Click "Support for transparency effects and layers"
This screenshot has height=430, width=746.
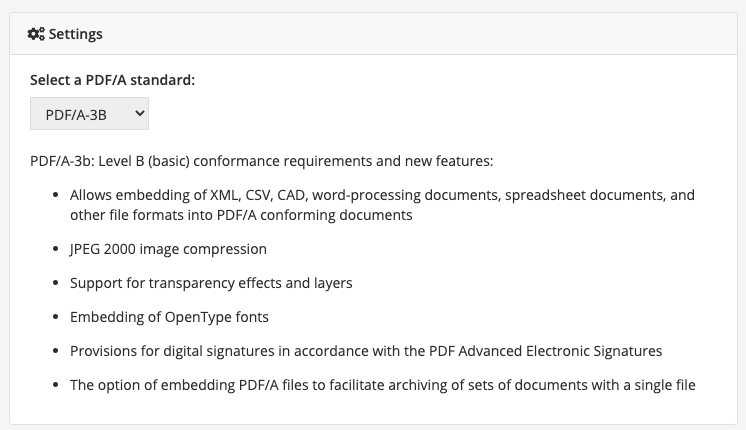pyautogui.click(x=211, y=283)
